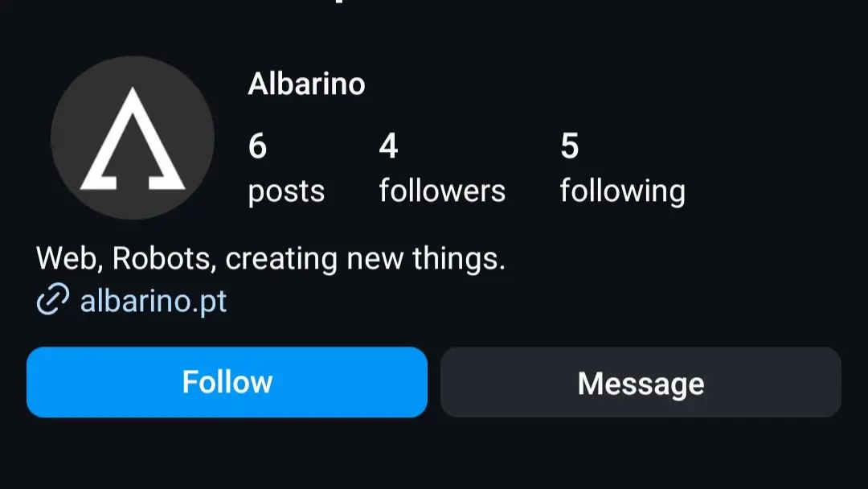Click the number 6 above posts
Screen dimensions: 868x489
257,146
